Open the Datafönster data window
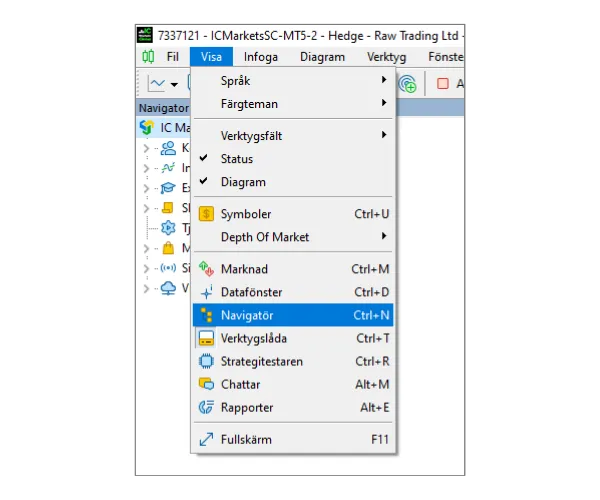 pyautogui.click(x=251, y=292)
